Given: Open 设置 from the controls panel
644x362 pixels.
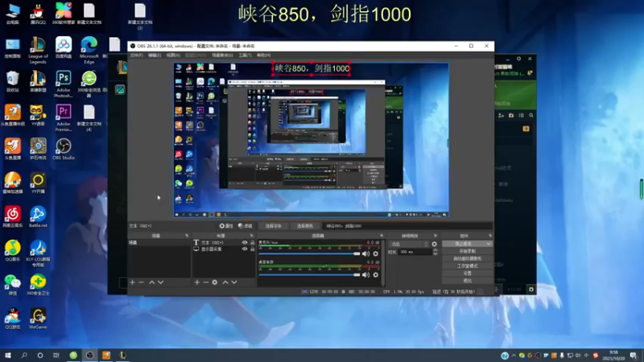Looking at the screenshot, I should click(x=467, y=274).
